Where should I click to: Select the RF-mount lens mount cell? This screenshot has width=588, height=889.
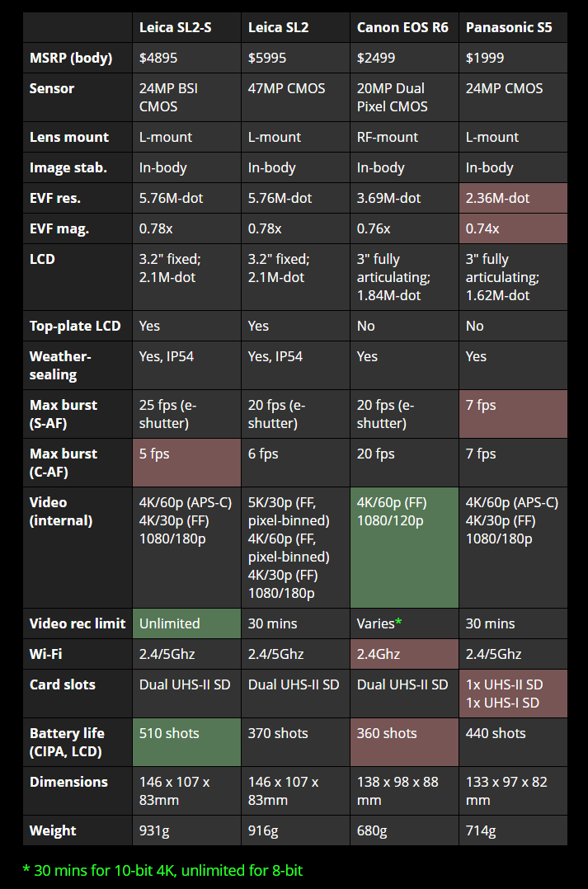[388, 137]
